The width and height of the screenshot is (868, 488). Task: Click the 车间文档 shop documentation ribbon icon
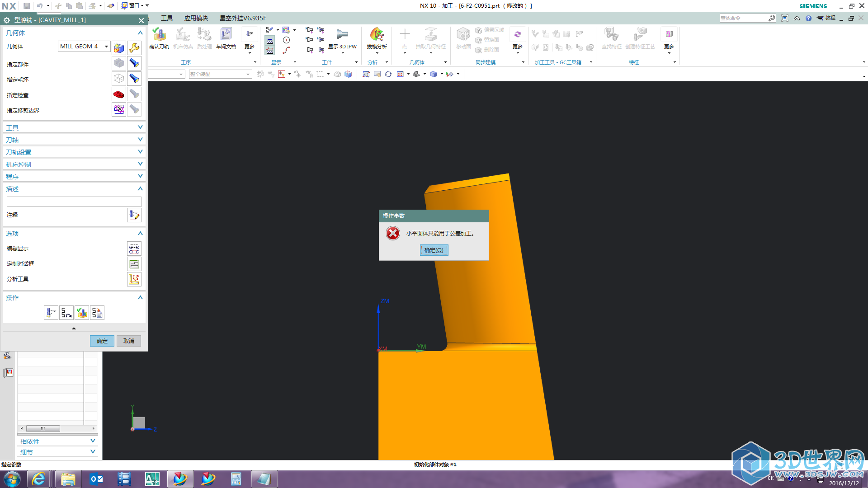[226, 38]
